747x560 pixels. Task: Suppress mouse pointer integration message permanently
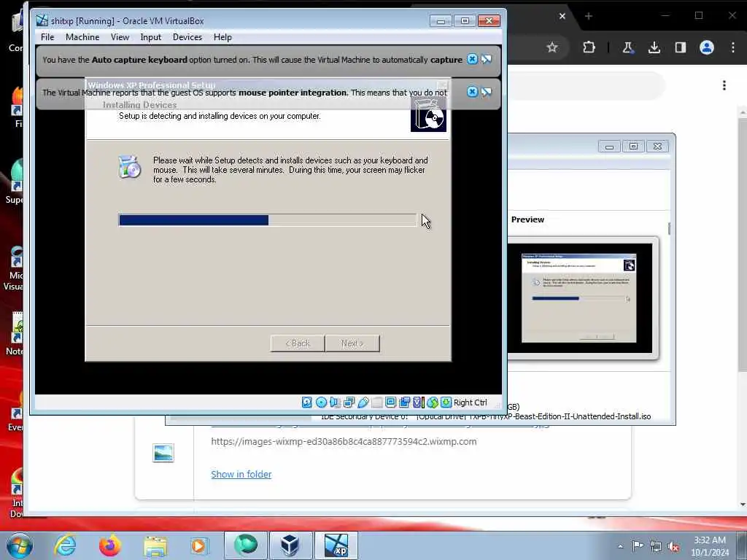[x=487, y=92]
